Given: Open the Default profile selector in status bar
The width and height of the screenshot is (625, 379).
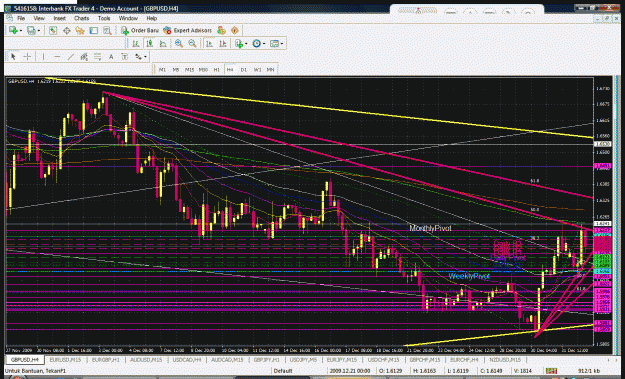Looking at the screenshot, I should coord(283,371).
